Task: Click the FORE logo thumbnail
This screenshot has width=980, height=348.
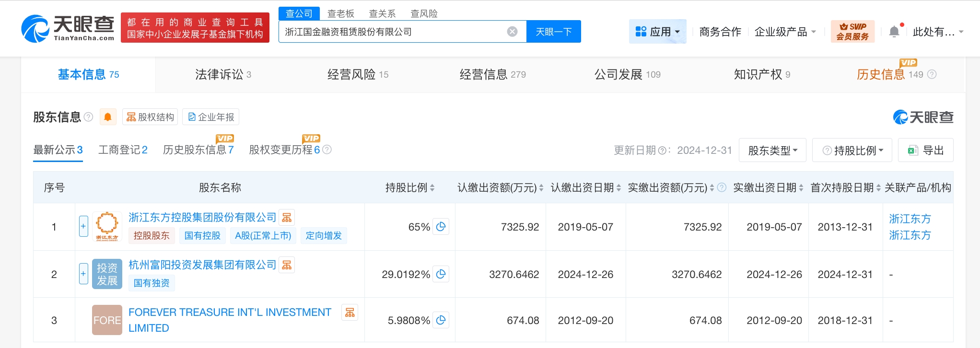Action: pos(107,320)
